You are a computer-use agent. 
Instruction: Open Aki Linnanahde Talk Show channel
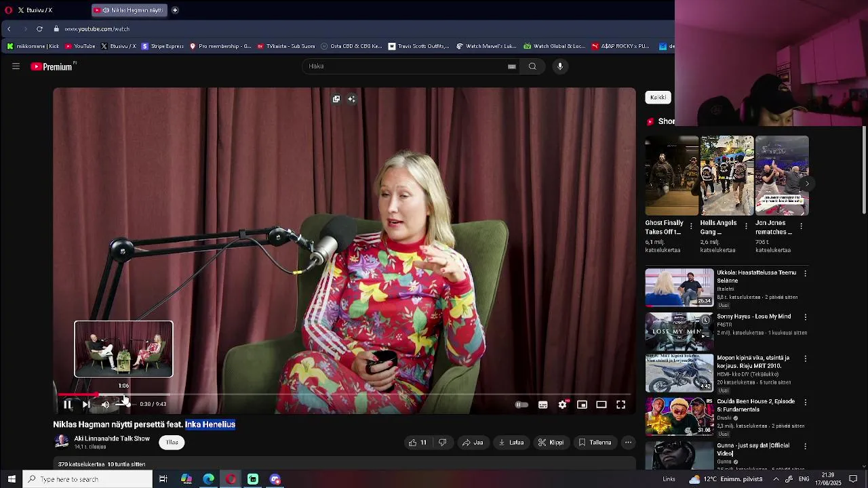click(x=112, y=439)
